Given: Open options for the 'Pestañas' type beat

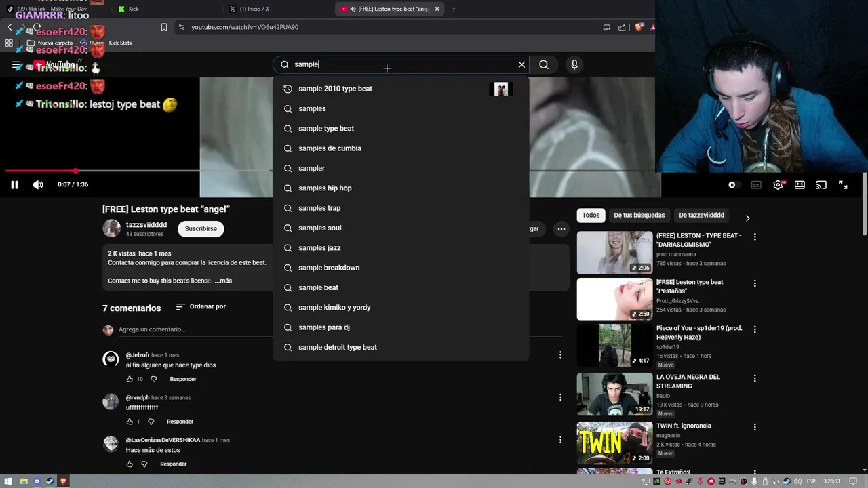Looking at the screenshot, I should (x=755, y=283).
